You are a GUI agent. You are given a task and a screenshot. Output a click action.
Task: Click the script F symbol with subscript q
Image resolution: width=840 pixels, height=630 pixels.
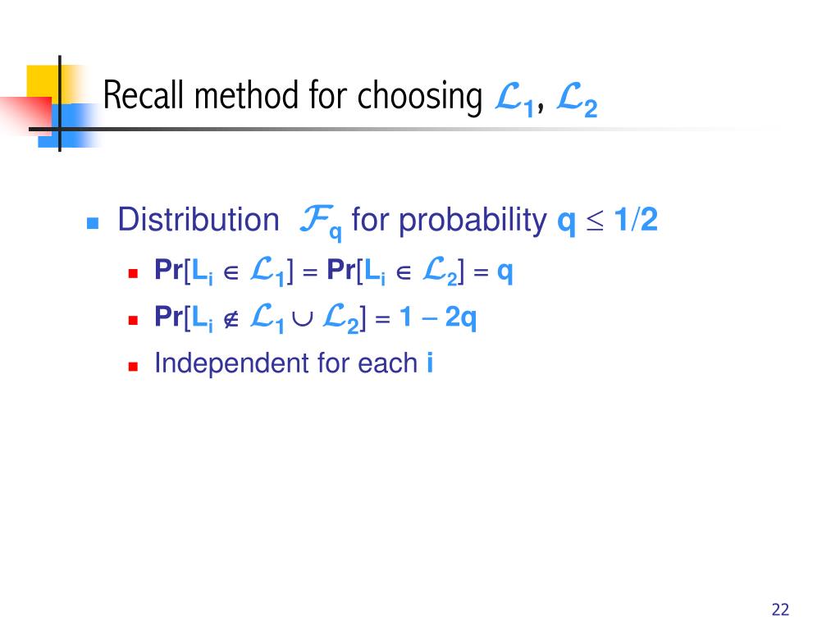[x=321, y=221]
